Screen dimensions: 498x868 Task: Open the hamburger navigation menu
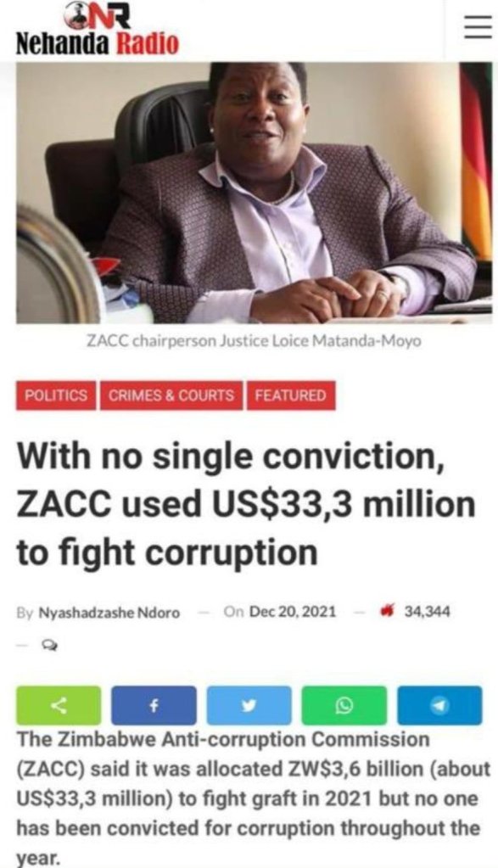[x=476, y=27]
